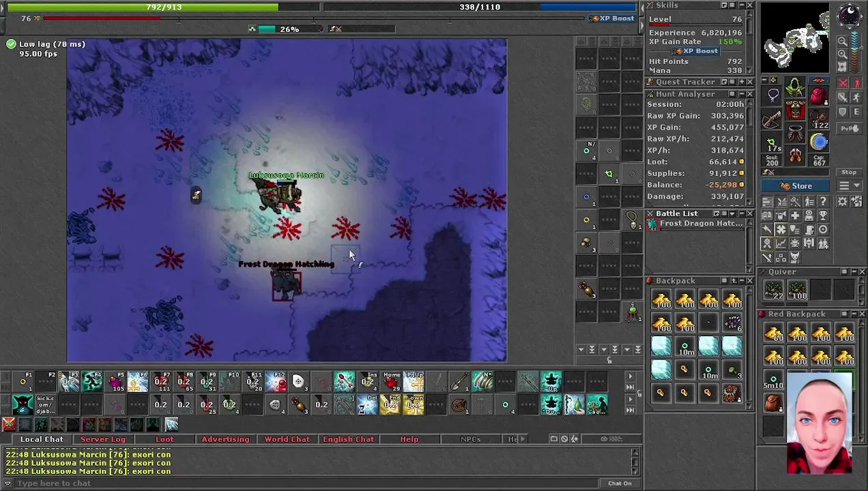Open the chat input mode dropdown arrow
Screen dimensions: 868x491
coord(8,483)
